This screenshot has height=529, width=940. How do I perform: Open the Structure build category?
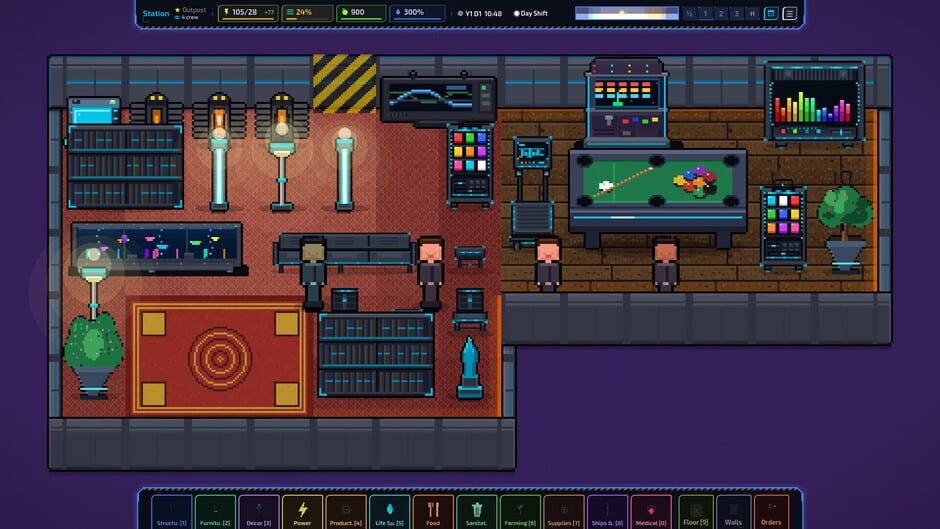(171, 512)
